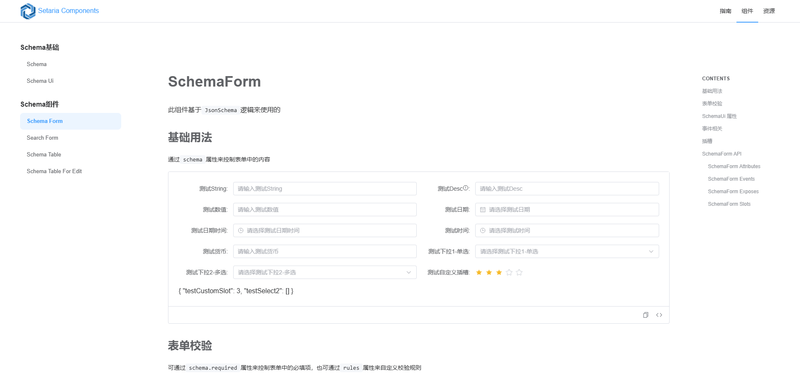Click the SchemaForm page title

[214, 82]
